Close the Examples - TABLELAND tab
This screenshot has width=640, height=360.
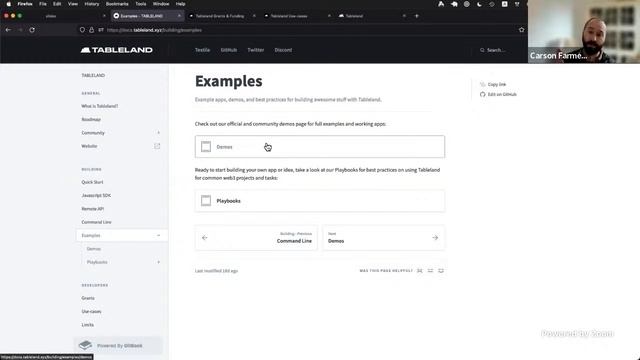coord(179,16)
